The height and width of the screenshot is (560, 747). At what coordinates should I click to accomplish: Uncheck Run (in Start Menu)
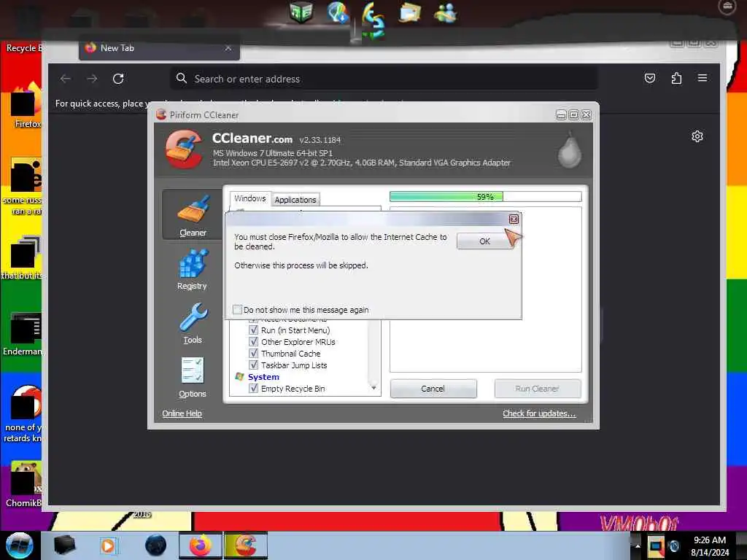click(253, 330)
